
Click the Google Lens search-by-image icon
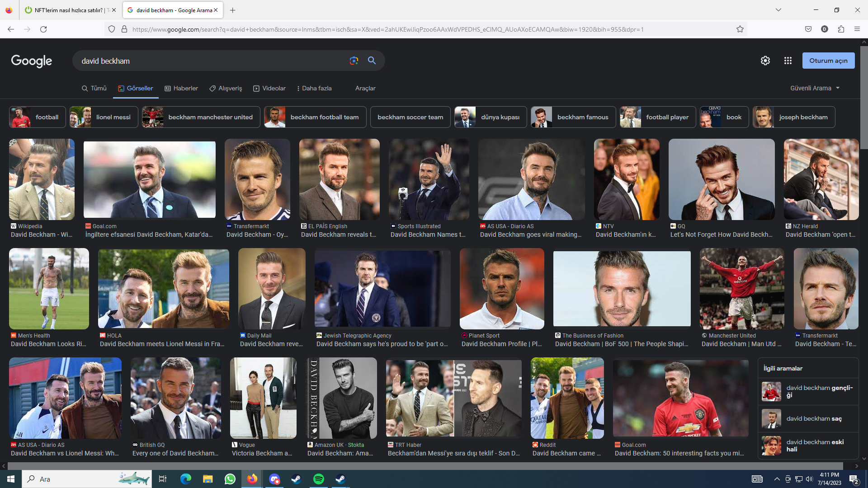point(354,61)
